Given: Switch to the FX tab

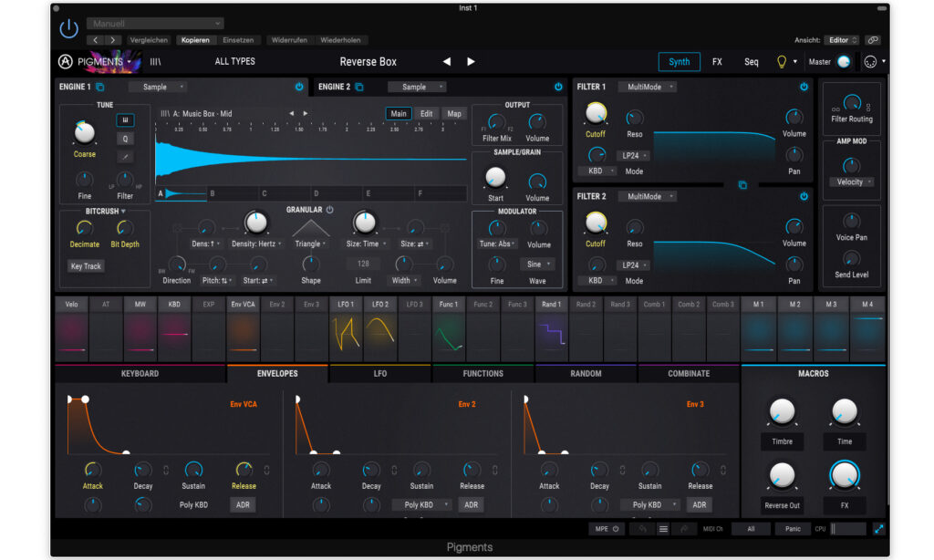Looking at the screenshot, I should pyautogui.click(x=717, y=61).
